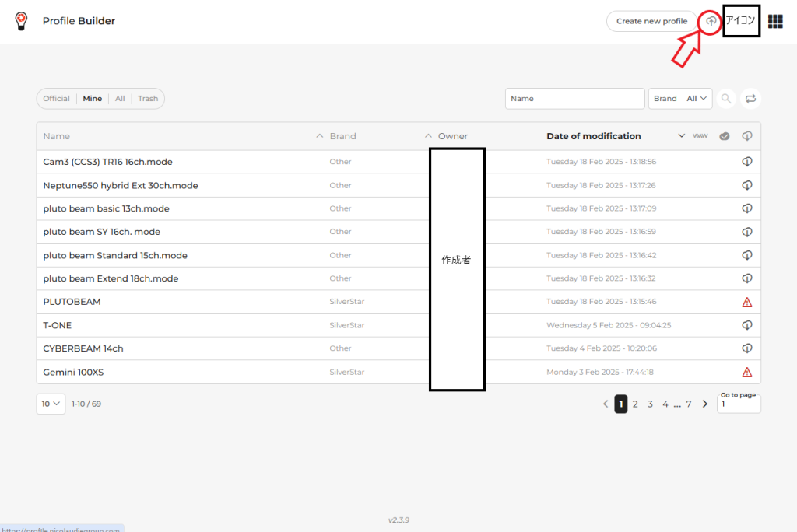Go to page 7
Screen dimensions: 797x532
[x=689, y=404]
